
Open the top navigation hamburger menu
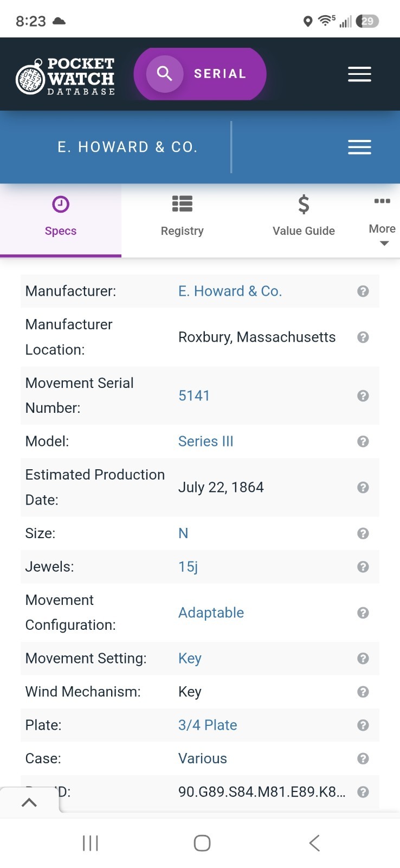(x=359, y=74)
